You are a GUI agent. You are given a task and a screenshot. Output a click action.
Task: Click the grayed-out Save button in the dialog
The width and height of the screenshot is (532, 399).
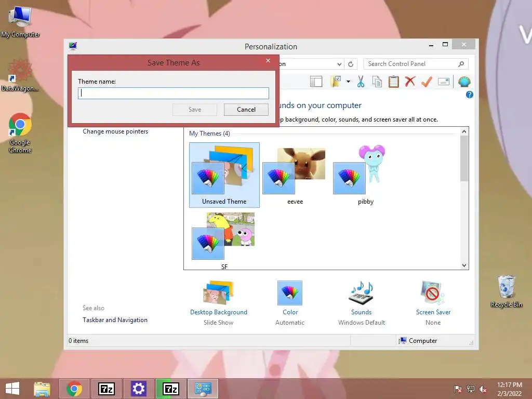195,110
